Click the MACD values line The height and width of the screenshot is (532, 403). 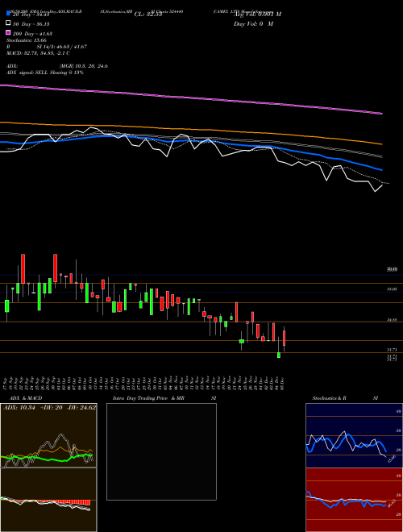38,53
